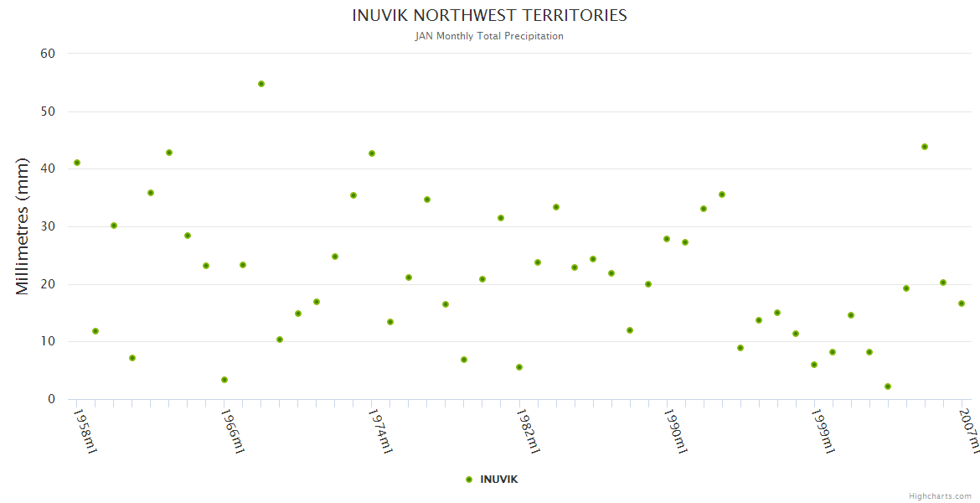
Task: Select the 2005 data point near 44 mm
Action: point(925,147)
